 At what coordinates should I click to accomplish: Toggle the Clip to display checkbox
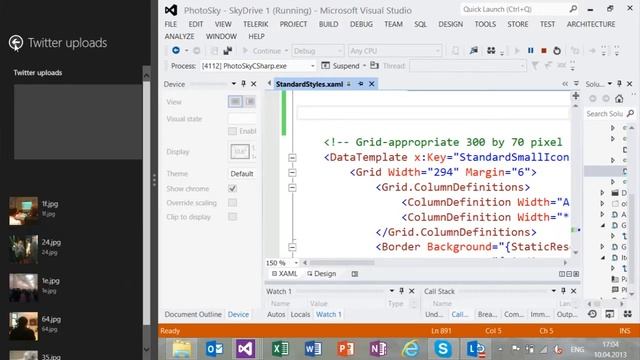coord(232,217)
